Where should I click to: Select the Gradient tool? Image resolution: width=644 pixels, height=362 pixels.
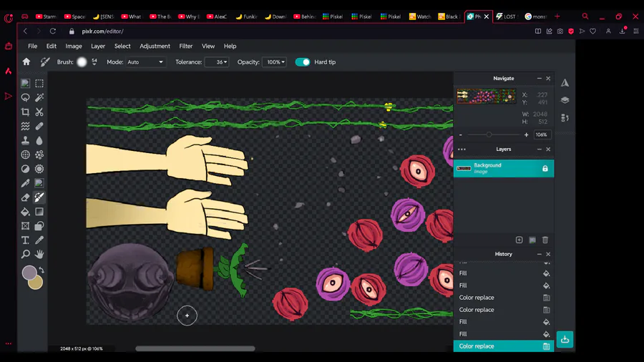pyautogui.click(x=39, y=212)
